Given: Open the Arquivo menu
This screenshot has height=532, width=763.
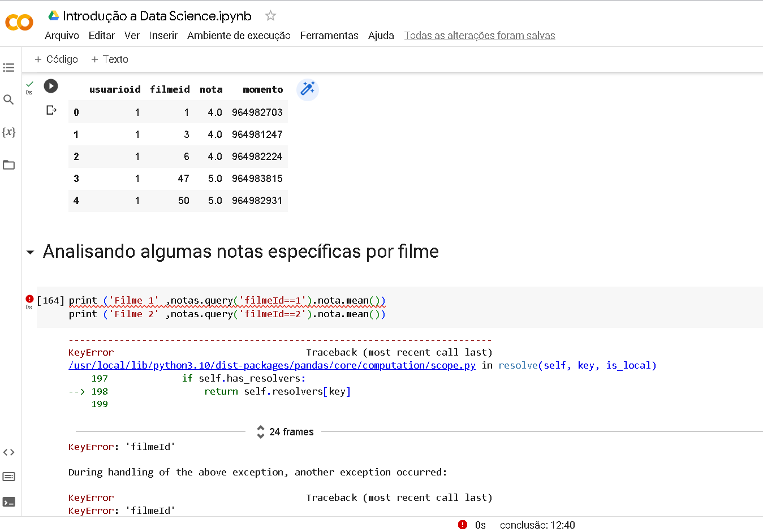Looking at the screenshot, I should click(62, 36).
